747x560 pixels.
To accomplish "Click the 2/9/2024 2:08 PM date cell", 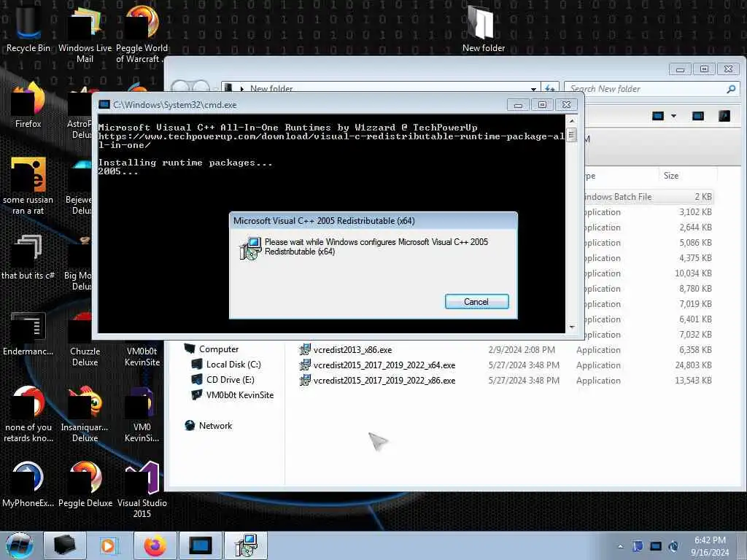I will tap(521, 350).
